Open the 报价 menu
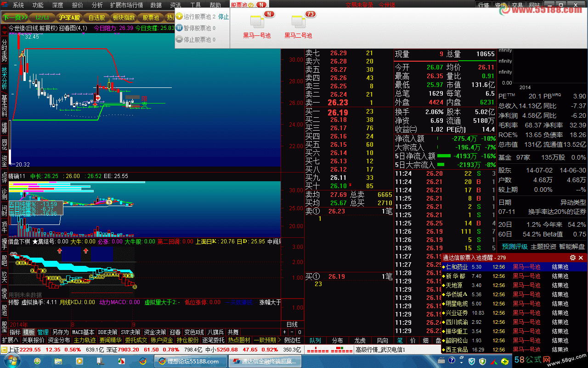588x368 pixels. 78,5
